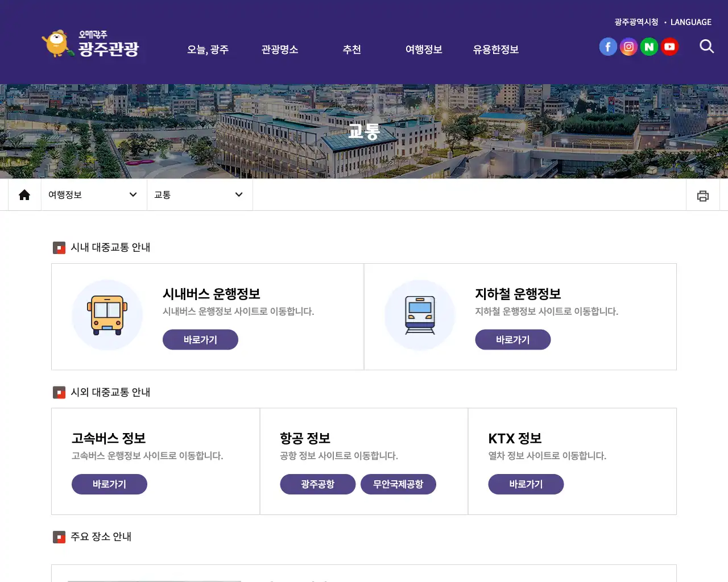Expand the 여행정보 breadcrumb dropdown
Viewport: 728px width, 582px height.
pyautogui.click(x=94, y=195)
